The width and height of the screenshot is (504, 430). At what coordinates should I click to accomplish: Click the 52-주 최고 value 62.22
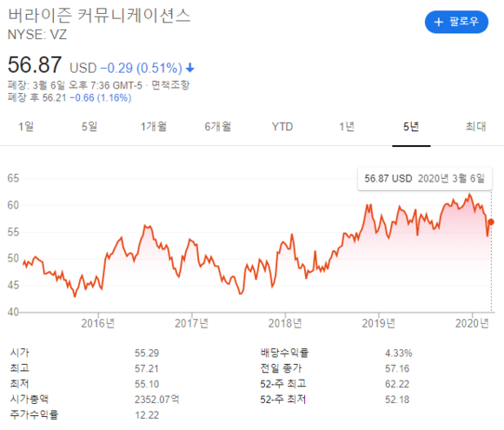coord(397,384)
